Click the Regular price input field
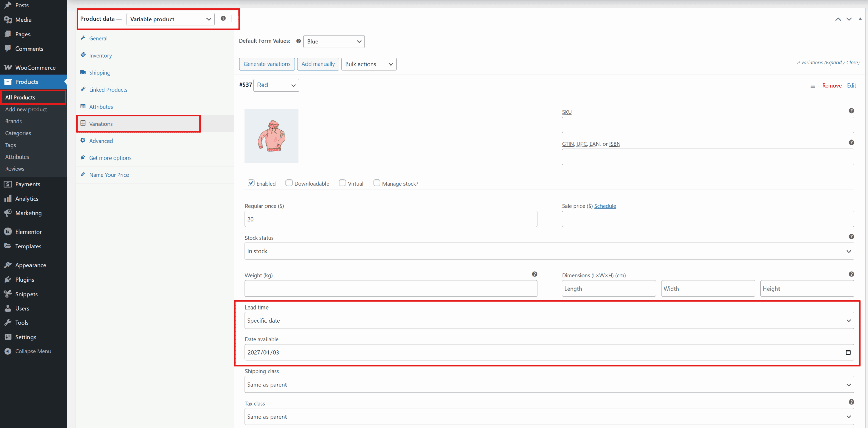 (x=391, y=219)
